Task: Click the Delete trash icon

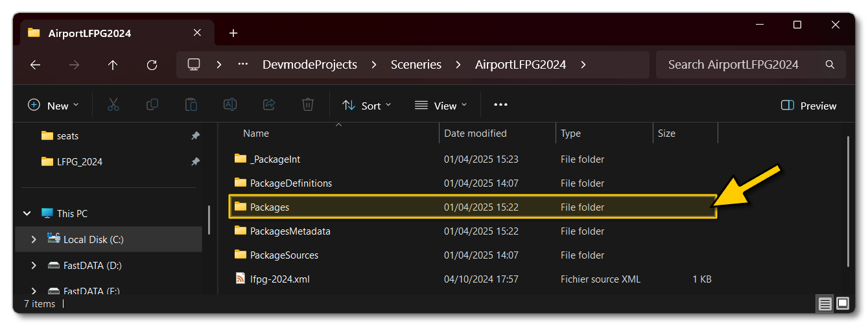Action: point(308,105)
